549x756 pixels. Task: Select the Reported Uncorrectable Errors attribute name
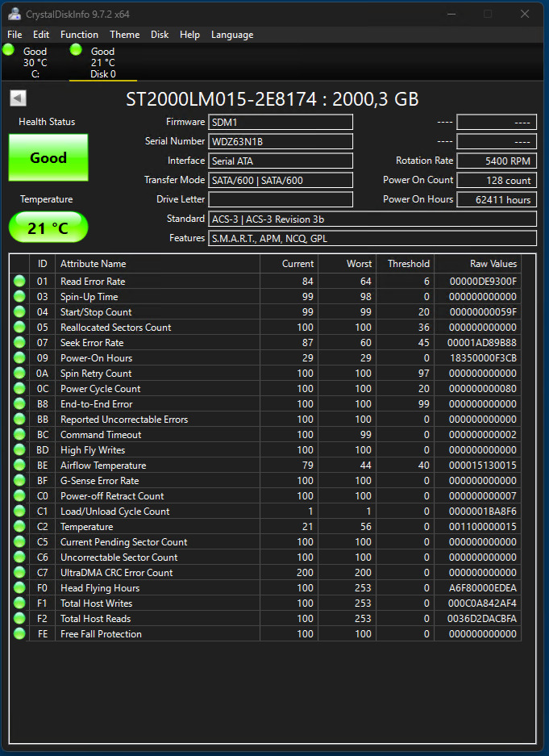pos(124,420)
